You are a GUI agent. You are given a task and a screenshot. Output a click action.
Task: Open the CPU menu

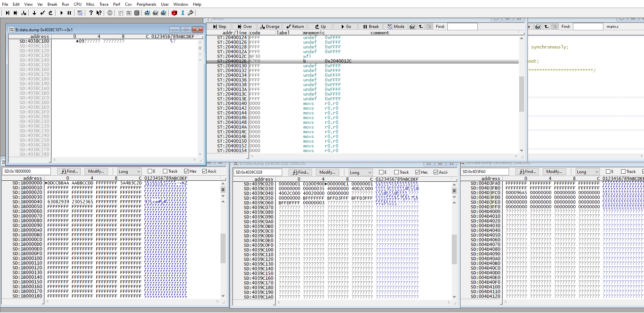(78, 4)
